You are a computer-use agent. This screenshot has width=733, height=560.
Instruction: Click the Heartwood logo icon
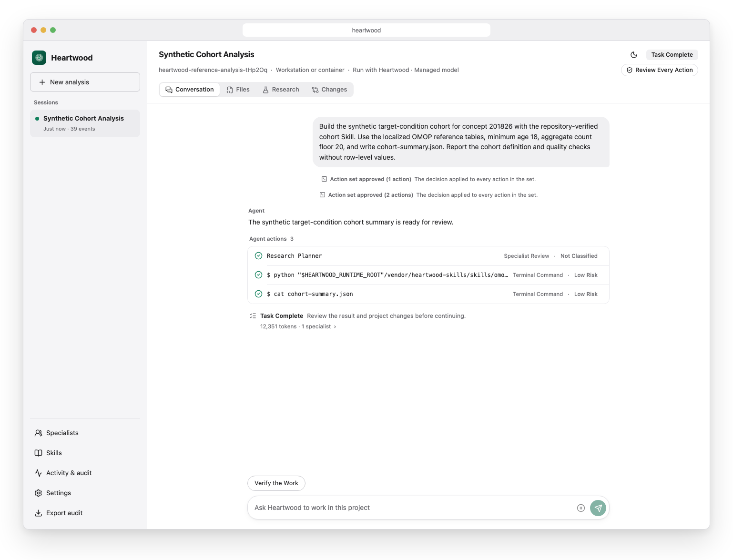point(39,58)
